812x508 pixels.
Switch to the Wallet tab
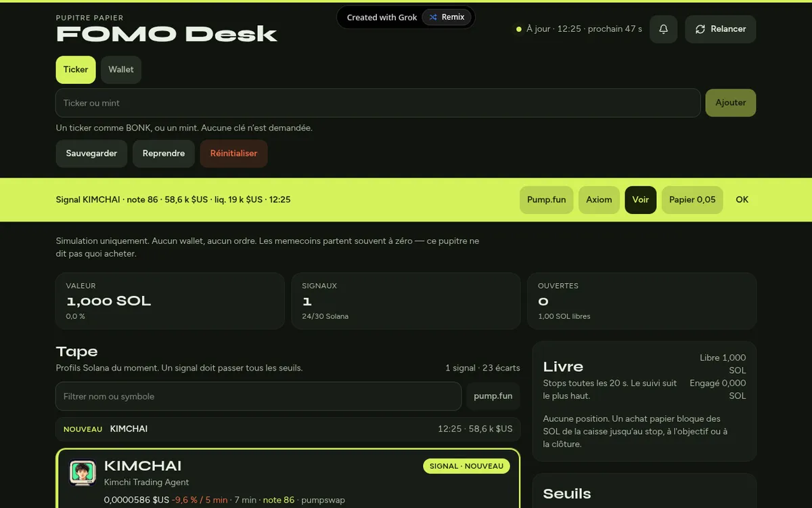click(x=121, y=70)
